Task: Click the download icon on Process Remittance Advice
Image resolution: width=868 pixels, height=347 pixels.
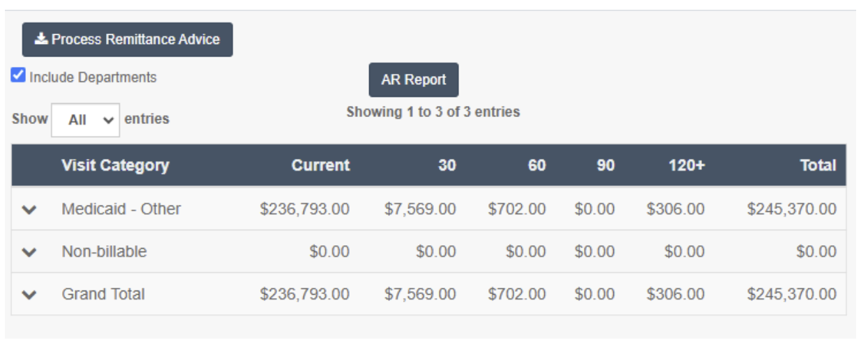Action: click(41, 39)
